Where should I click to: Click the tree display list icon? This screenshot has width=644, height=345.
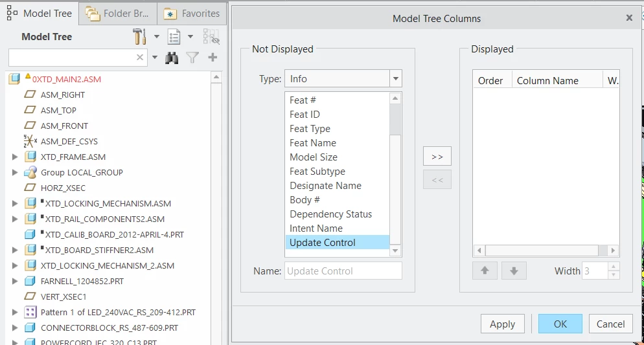tap(174, 36)
